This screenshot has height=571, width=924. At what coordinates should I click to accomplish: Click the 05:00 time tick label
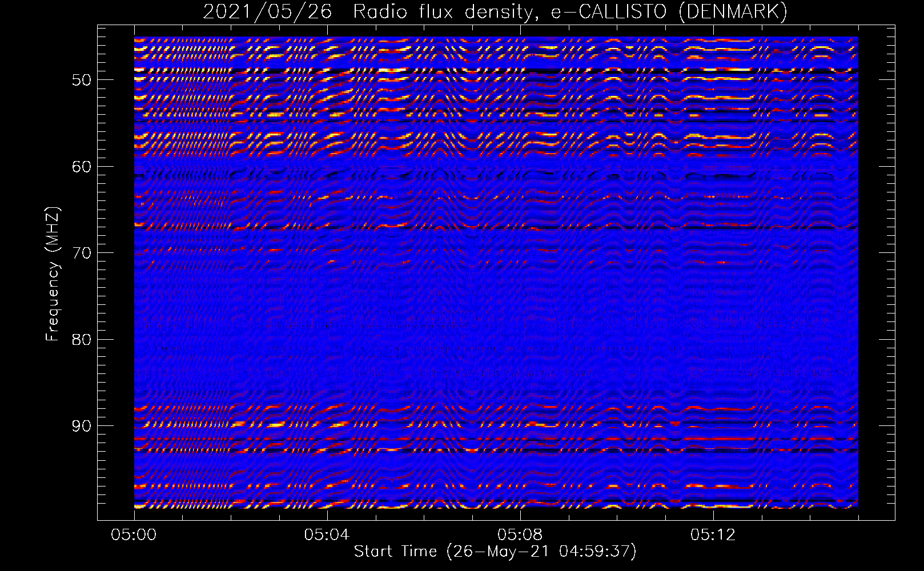click(134, 535)
